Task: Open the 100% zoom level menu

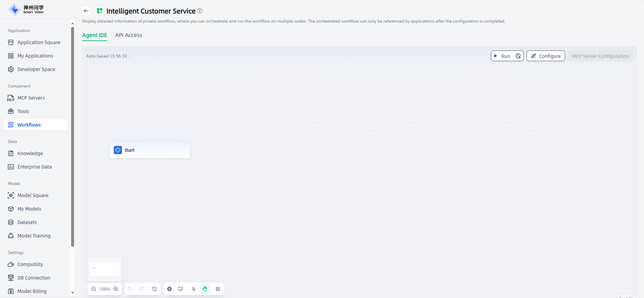Action: pyautogui.click(x=105, y=289)
